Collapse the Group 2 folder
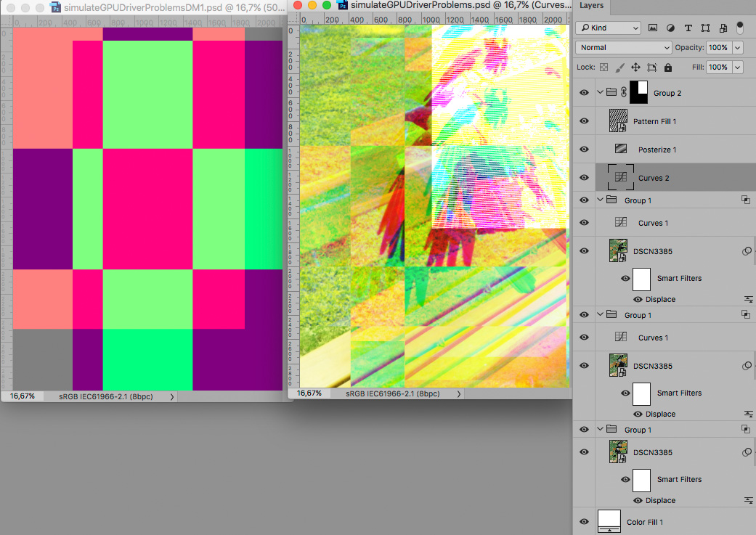Image resolution: width=756 pixels, height=535 pixels. point(599,93)
